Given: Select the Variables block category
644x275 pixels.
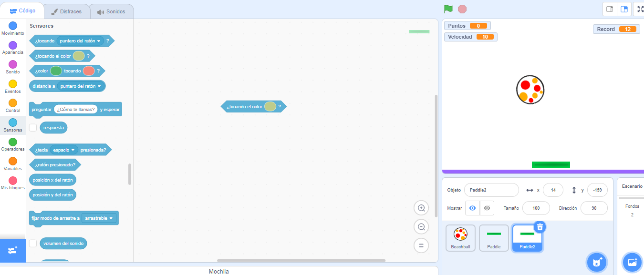Looking at the screenshot, I should (13, 164).
